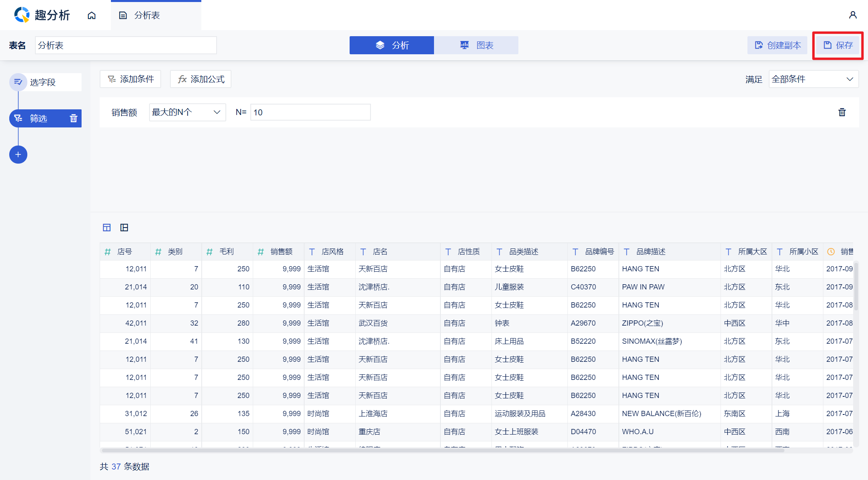868x480 pixels.
Task: Click the 趣分析 logo
Action: (42, 15)
